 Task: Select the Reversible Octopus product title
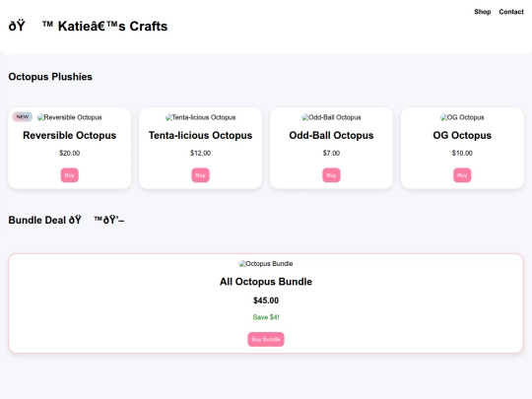[70, 135]
